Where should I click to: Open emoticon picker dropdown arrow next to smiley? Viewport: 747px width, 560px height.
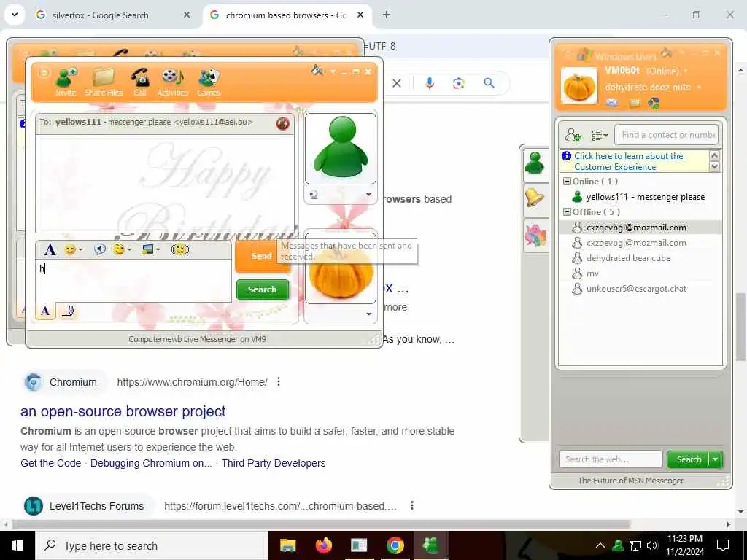pos(80,249)
